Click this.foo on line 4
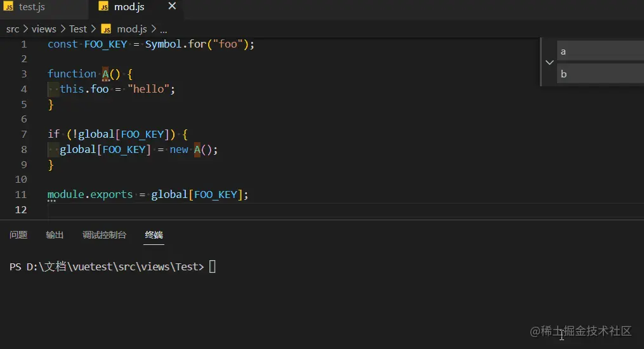Image resolution: width=644 pixels, height=349 pixels. [84, 89]
